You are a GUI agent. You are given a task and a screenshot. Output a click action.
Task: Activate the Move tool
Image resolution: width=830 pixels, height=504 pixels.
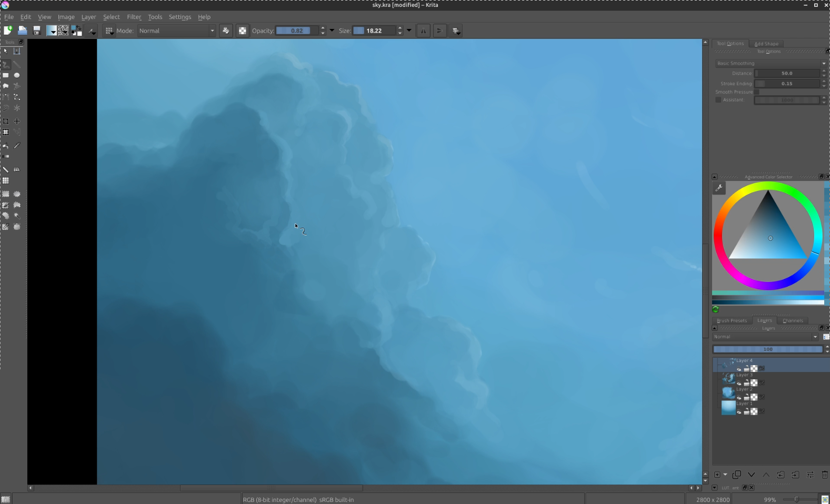[17, 121]
